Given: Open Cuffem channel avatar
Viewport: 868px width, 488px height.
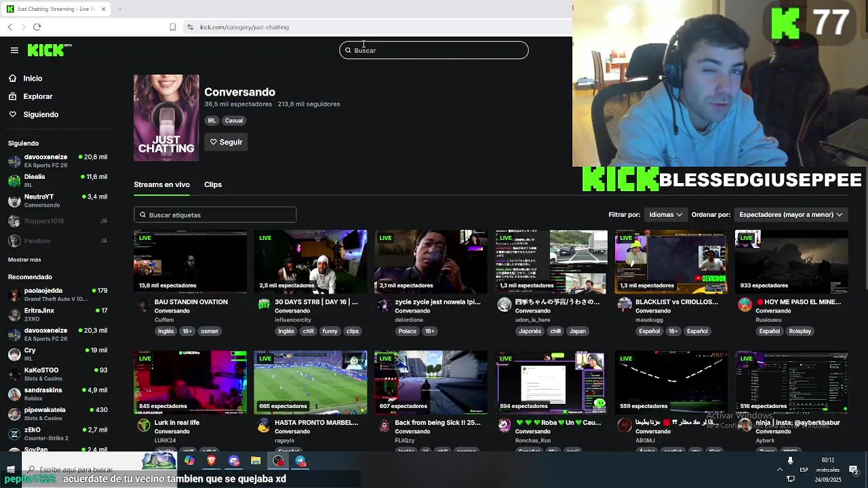Looking at the screenshot, I should click(x=143, y=305).
